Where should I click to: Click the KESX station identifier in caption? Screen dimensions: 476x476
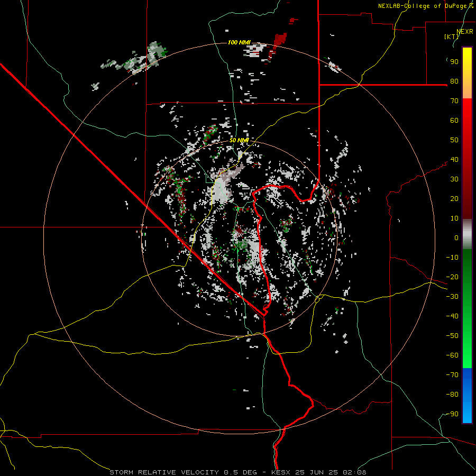click(x=281, y=472)
